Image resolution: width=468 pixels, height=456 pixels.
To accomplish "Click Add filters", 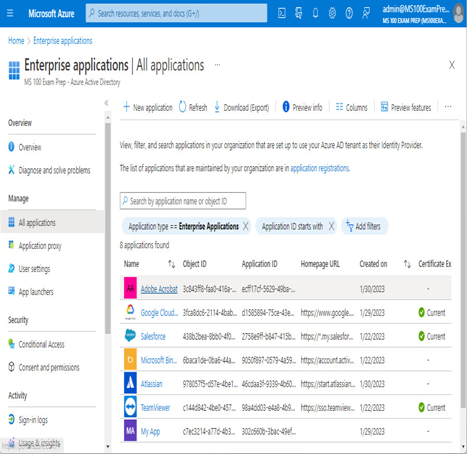I will (x=364, y=226).
